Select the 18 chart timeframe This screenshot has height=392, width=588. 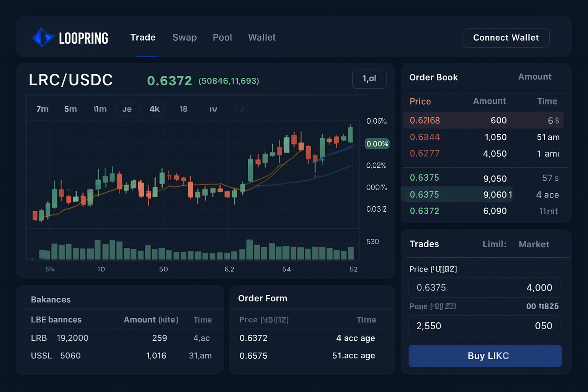(183, 109)
